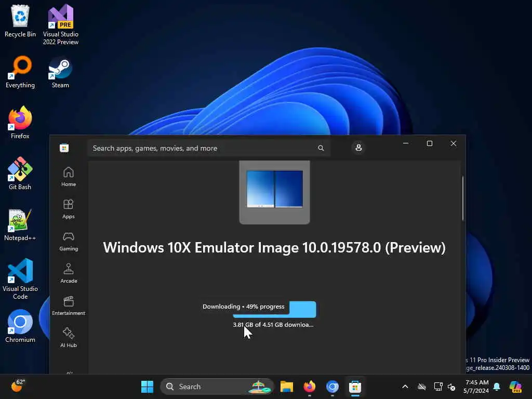Go to Gaming in the Store sidebar

click(69, 241)
